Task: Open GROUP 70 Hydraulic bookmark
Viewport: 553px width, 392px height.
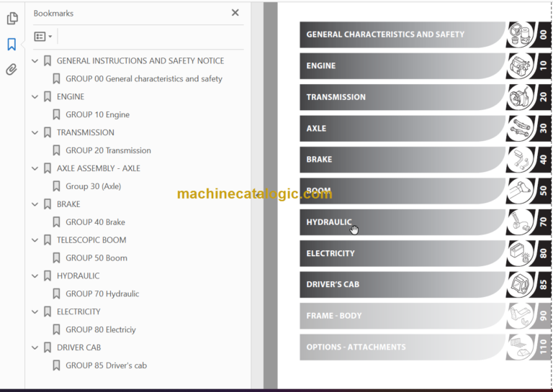Action: point(102,294)
